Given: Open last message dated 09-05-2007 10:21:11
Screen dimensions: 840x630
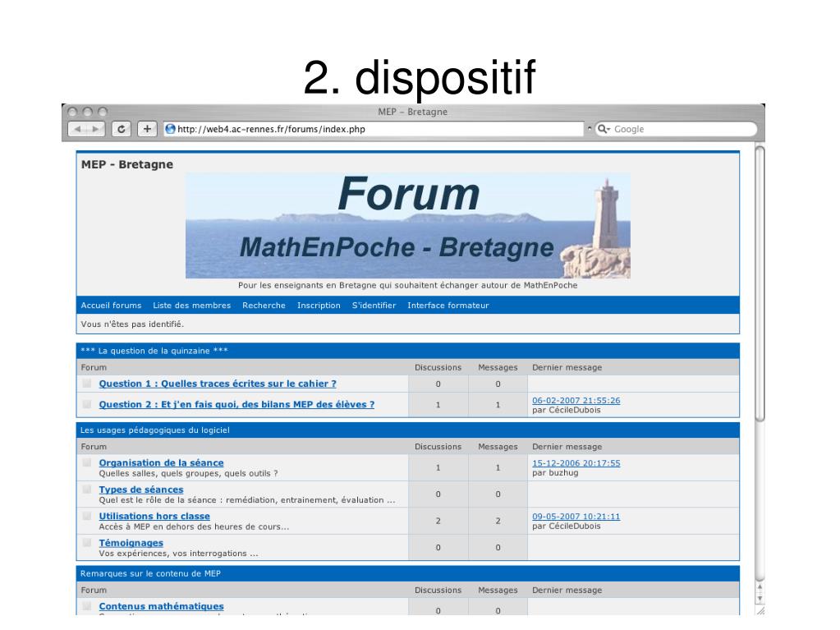Looking at the screenshot, I should click(x=576, y=517).
